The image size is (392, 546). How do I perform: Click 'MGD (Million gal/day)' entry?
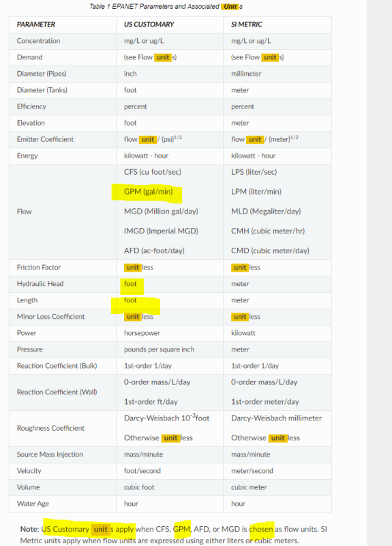[161, 212]
